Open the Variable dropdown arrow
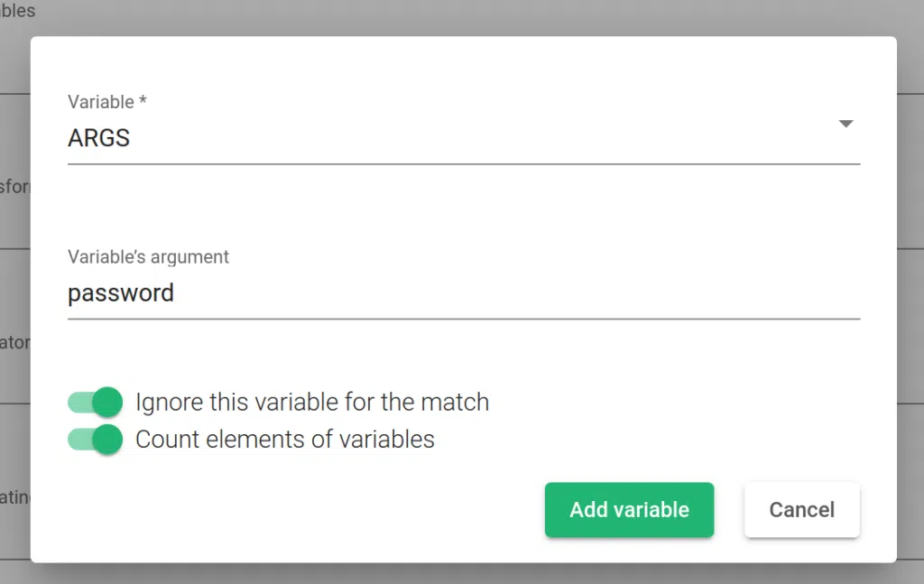Screen dimensions: 924x584 [845, 124]
